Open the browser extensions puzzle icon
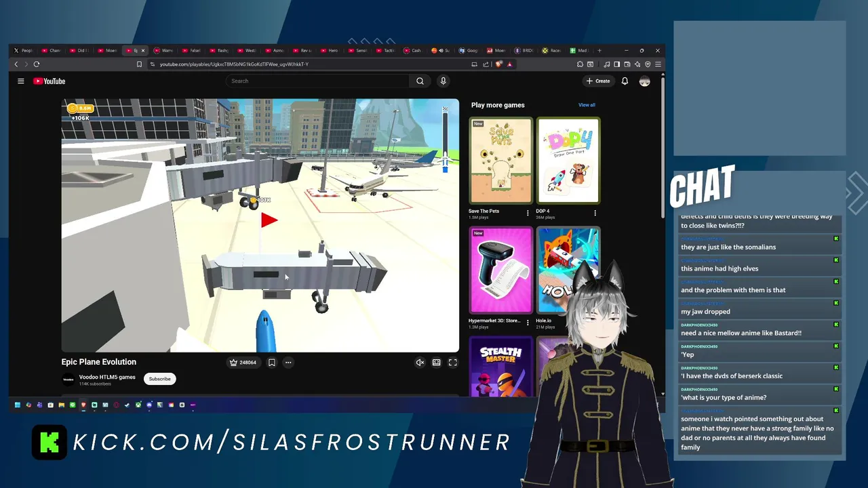 pos(580,64)
